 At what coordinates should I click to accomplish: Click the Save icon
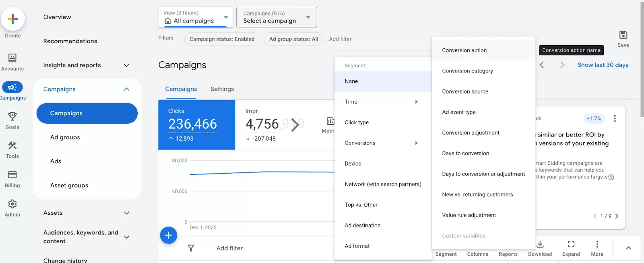(623, 35)
